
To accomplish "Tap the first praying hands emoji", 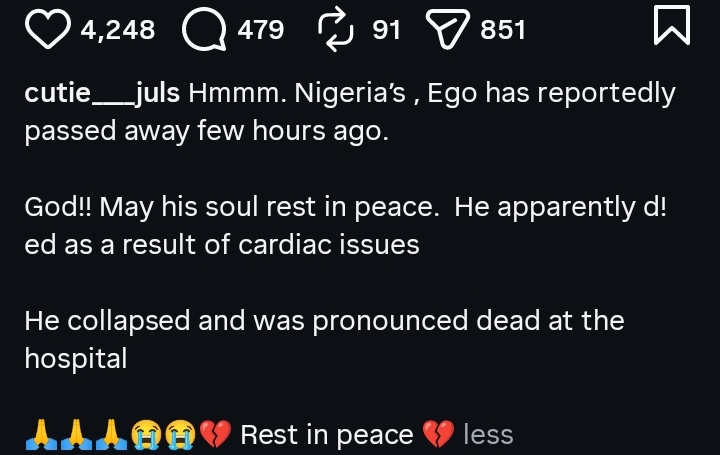I will [40, 435].
